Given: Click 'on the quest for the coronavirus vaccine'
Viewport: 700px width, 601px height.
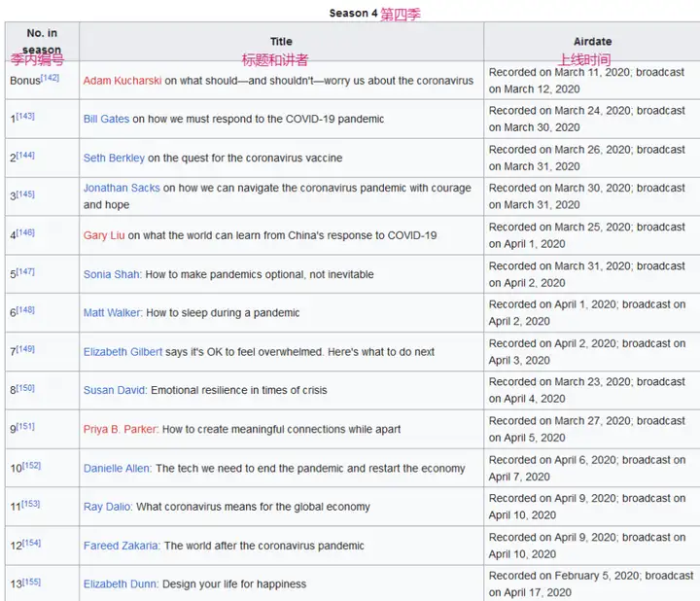Looking at the screenshot, I should (x=245, y=159).
